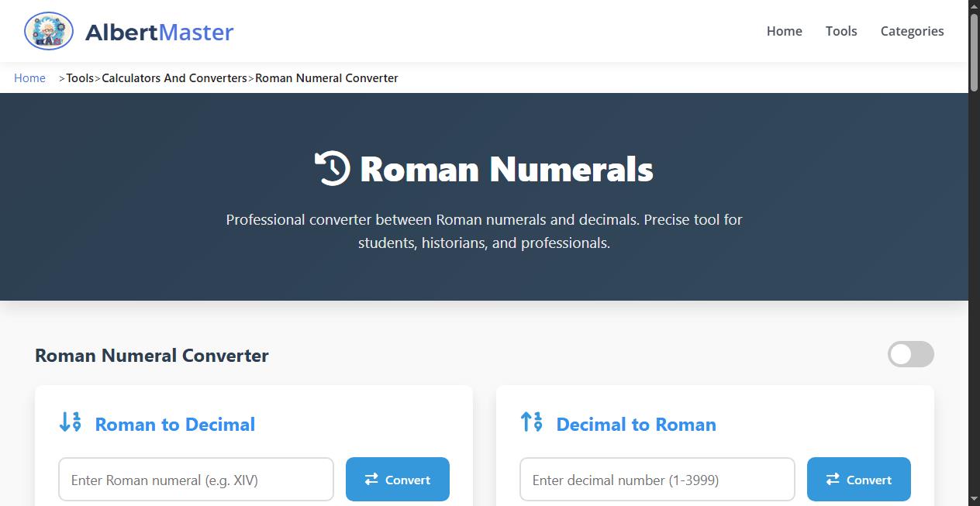This screenshot has height=506, width=980.
Task: Toggle the theme switch near Roman Numeral Converter
Action: (910, 354)
